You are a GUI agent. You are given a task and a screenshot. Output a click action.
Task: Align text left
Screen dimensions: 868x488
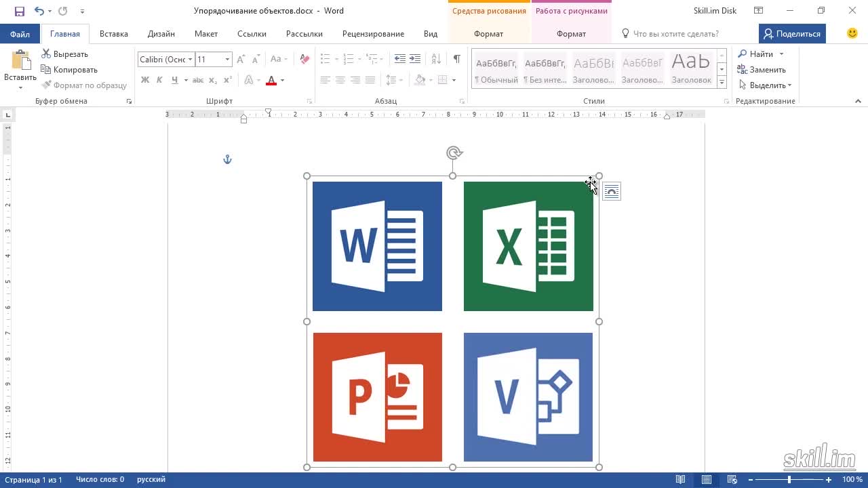click(325, 80)
